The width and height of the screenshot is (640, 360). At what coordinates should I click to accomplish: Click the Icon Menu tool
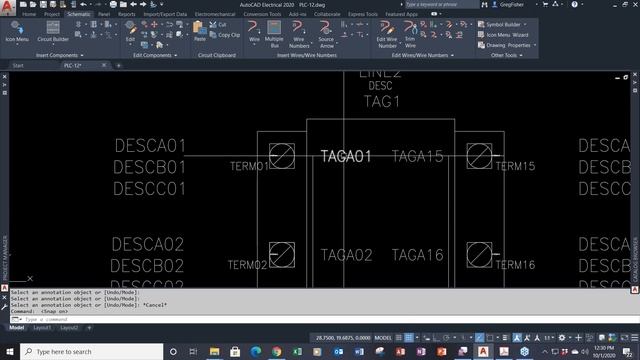point(17,32)
